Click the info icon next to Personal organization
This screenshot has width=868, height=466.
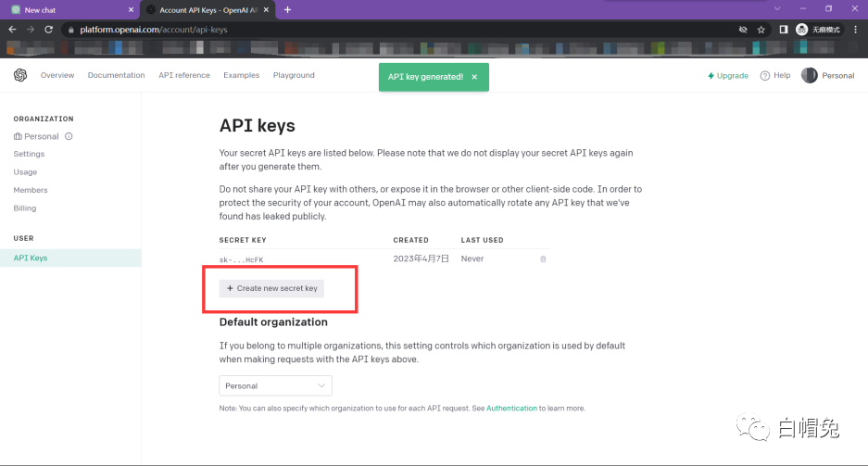tap(69, 136)
